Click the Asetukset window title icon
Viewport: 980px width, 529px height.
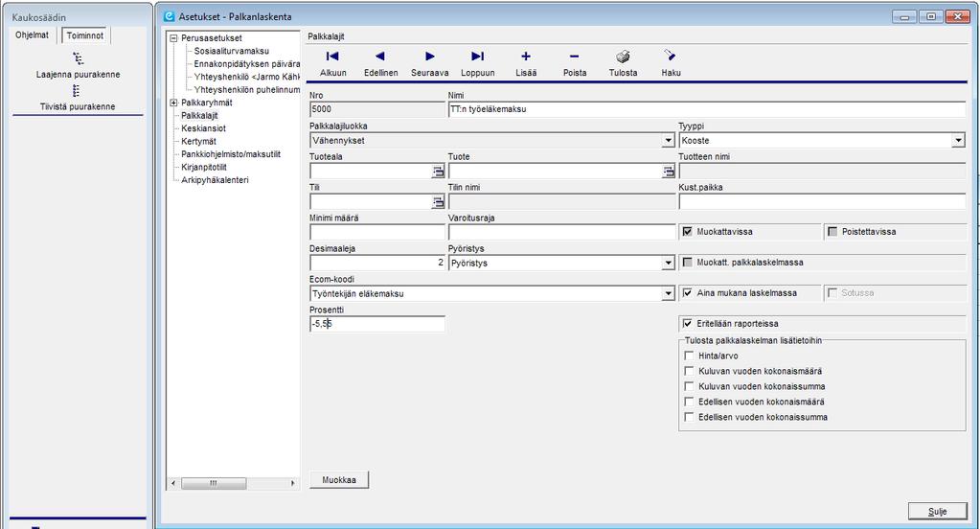(170, 17)
